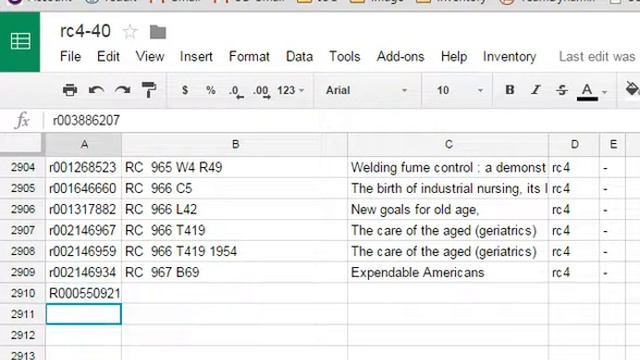Screen dimensions: 640x360
Task: Open the more number formats 123 dropdown
Action: pos(291,90)
